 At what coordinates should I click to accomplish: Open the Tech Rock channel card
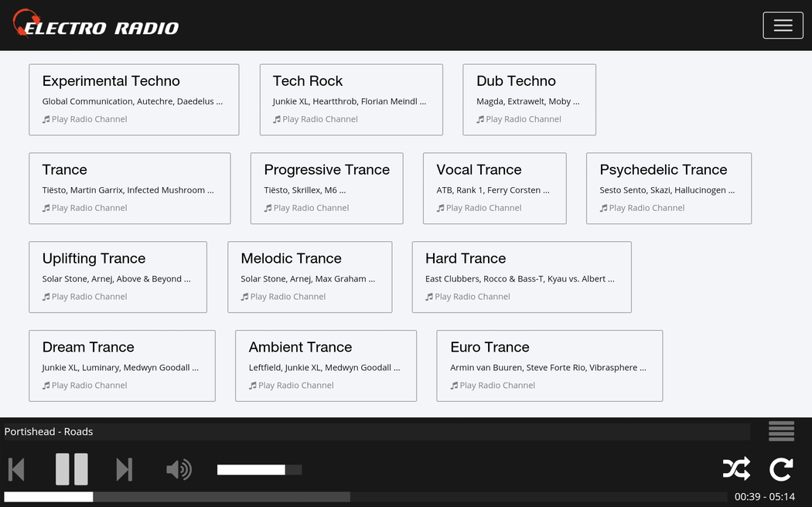351,100
